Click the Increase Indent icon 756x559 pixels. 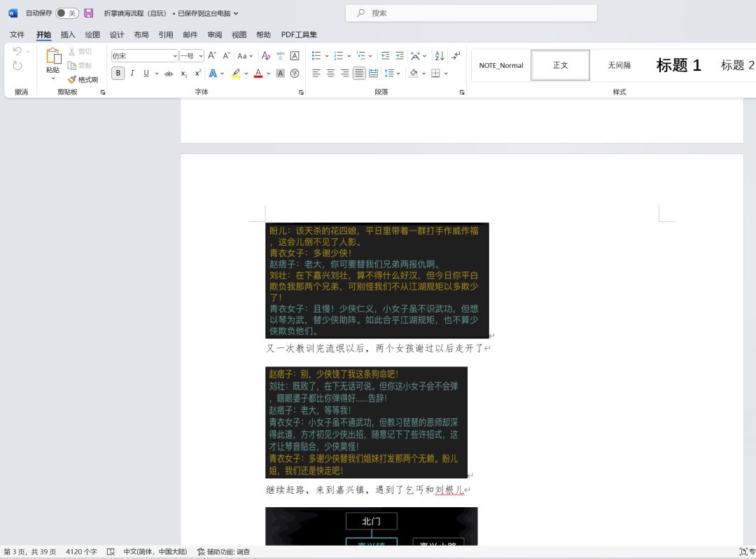pos(400,56)
